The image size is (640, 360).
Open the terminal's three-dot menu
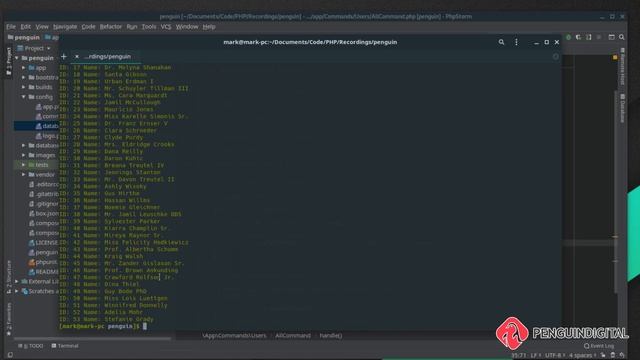pyautogui.click(x=516, y=42)
